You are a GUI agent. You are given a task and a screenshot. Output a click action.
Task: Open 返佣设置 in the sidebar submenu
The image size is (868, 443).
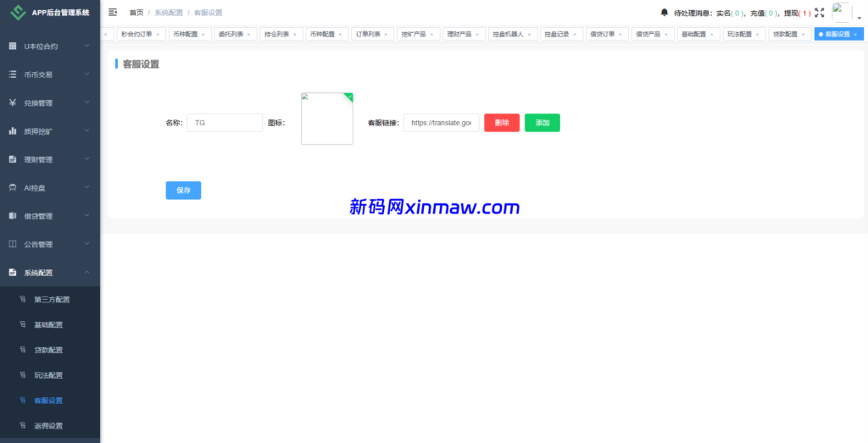[x=48, y=426]
